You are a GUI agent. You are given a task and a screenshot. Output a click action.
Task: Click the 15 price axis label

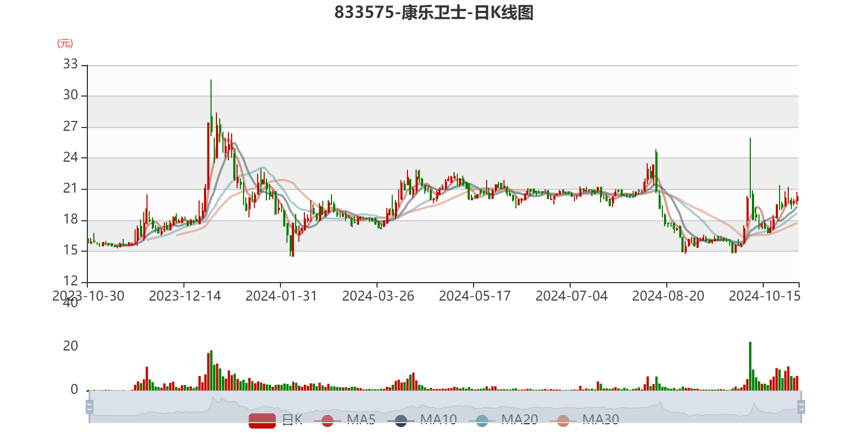click(71, 250)
